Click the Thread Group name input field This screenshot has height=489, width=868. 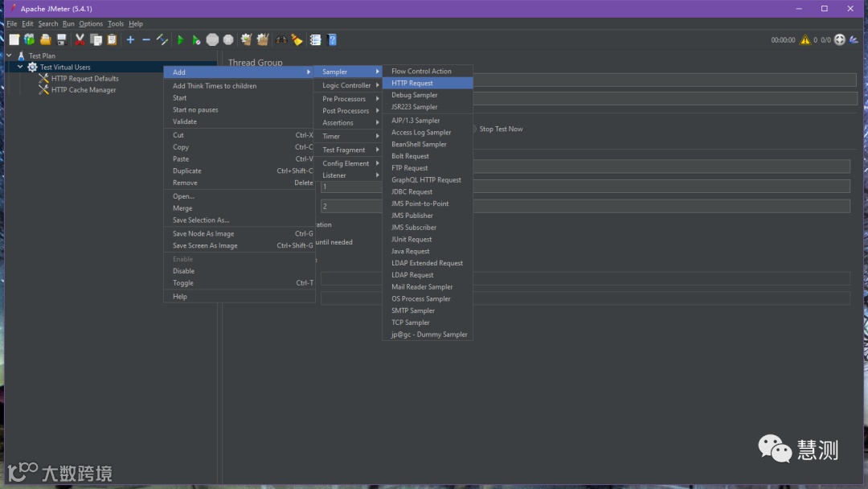coord(665,80)
